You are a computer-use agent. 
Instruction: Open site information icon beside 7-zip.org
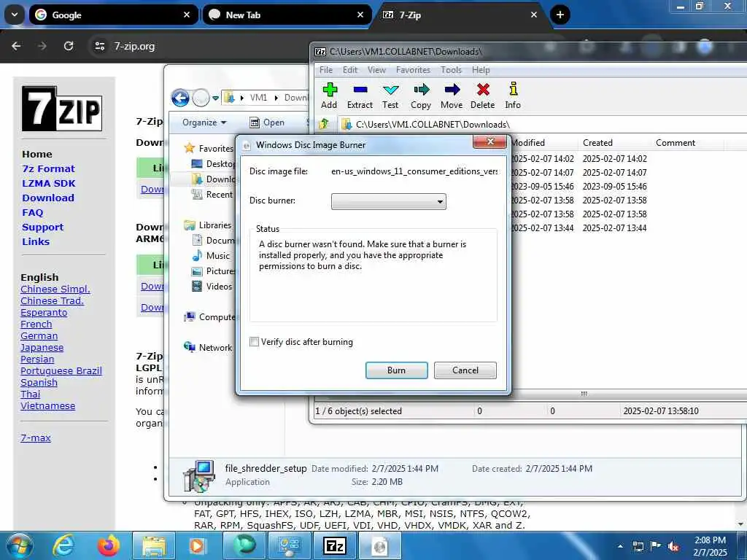click(x=99, y=46)
